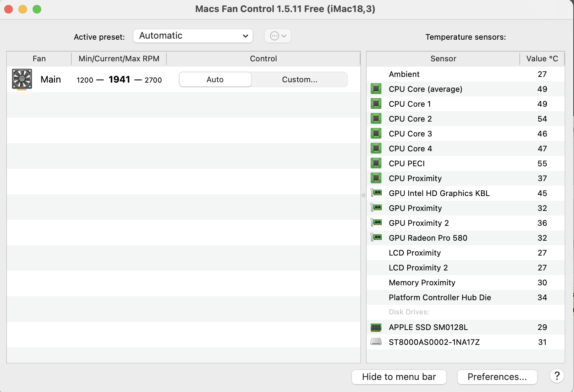Open the Preferences dialog
Screen dimensions: 574x392
click(497, 377)
